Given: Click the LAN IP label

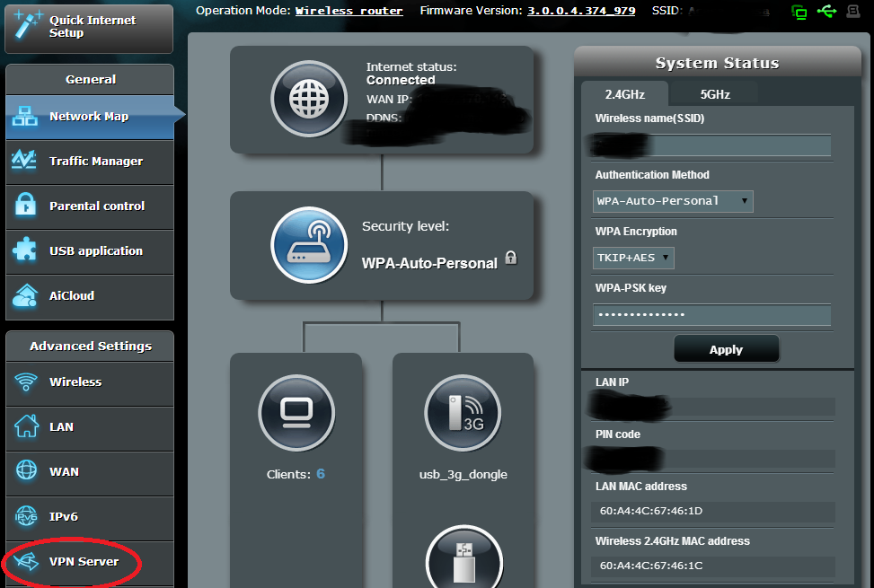Looking at the screenshot, I should point(612,382).
